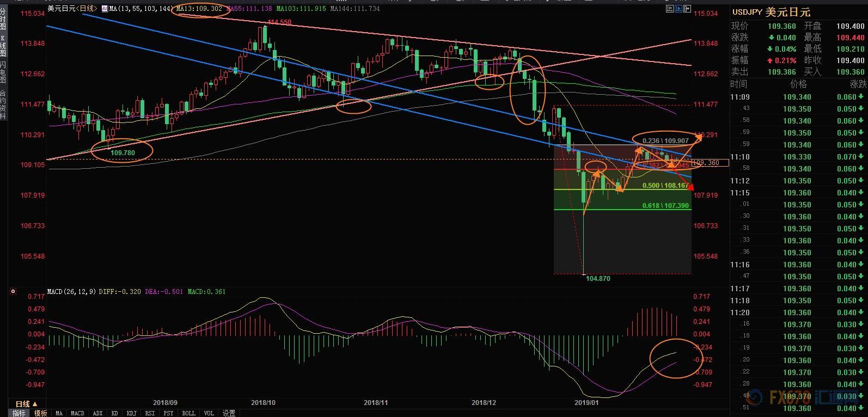This screenshot has height=417, width=868.
Task: Click the 时间 column header
Action: pos(739,84)
